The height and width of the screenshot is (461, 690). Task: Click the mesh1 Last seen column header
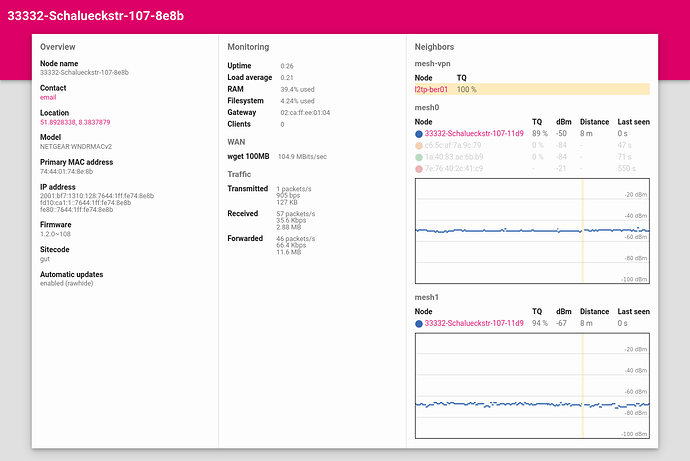(634, 311)
